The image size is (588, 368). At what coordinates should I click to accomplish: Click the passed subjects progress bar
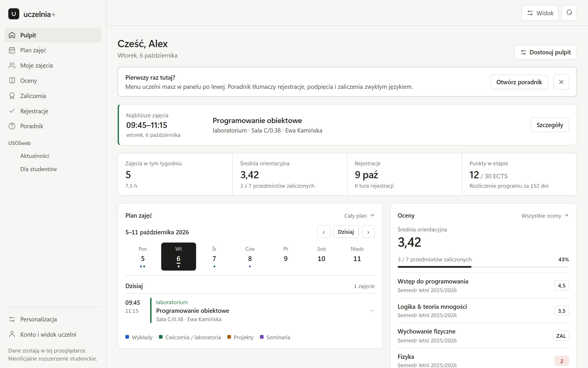click(483, 267)
